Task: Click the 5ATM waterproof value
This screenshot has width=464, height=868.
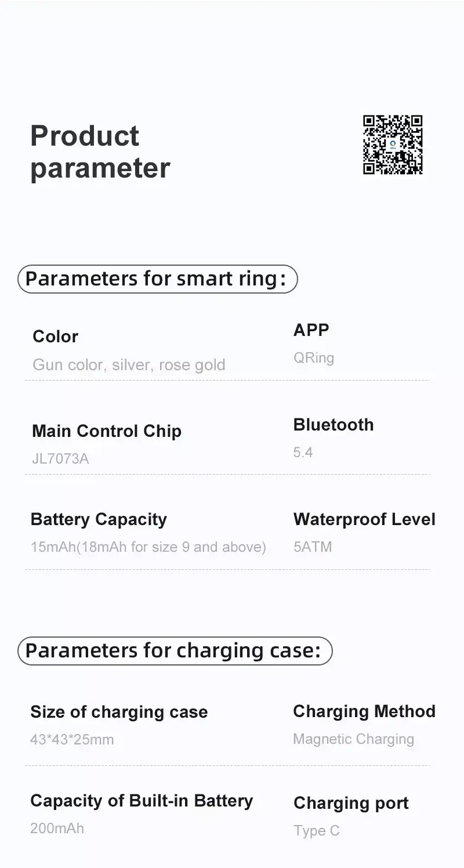Action: tap(313, 547)
